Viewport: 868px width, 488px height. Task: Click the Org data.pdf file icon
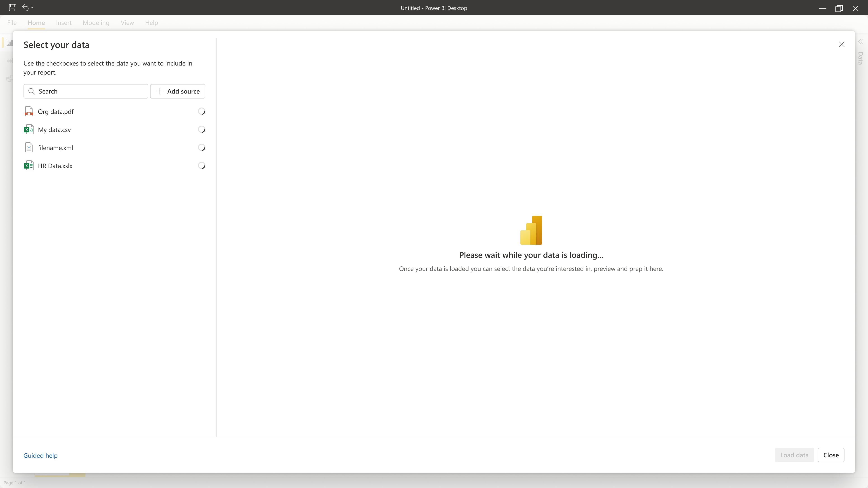(x=29, y=111)
